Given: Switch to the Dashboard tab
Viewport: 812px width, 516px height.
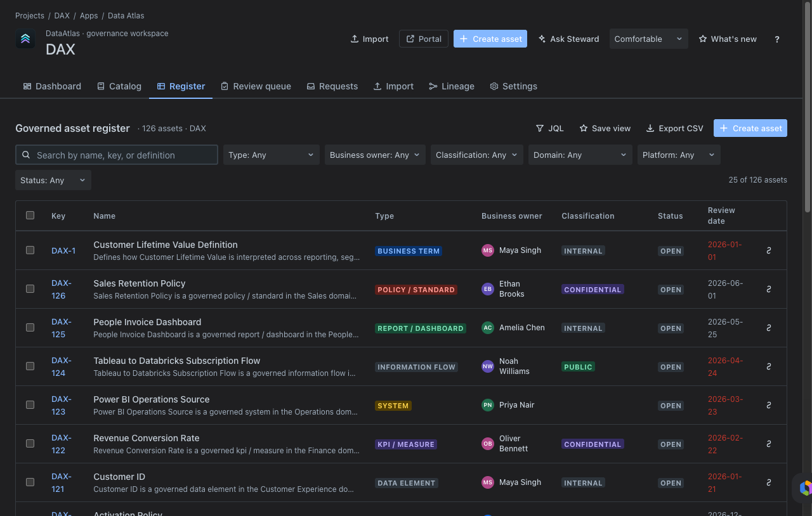Looking at the screenshot, I should click(52, 86).
